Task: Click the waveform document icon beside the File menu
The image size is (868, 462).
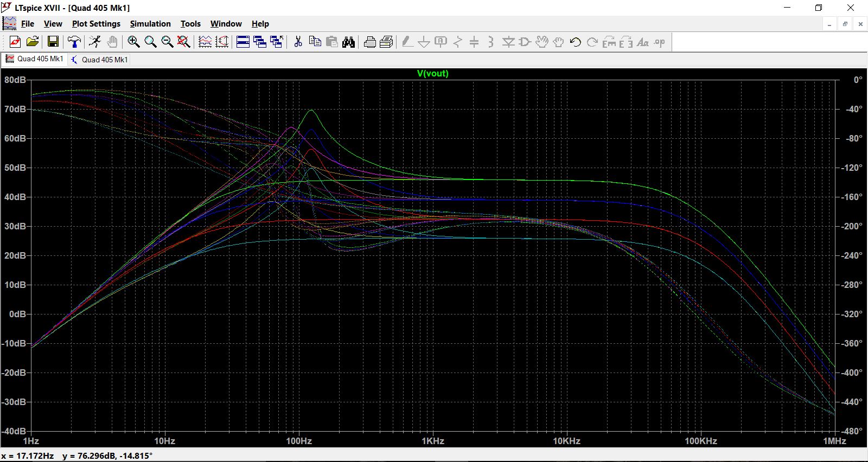Action: (x=9, y=23)
